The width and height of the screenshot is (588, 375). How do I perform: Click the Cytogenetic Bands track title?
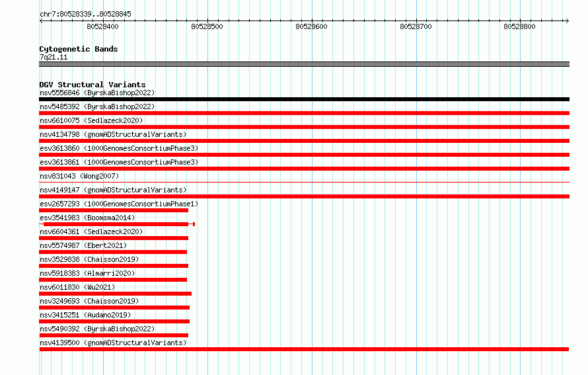point(79,49)
